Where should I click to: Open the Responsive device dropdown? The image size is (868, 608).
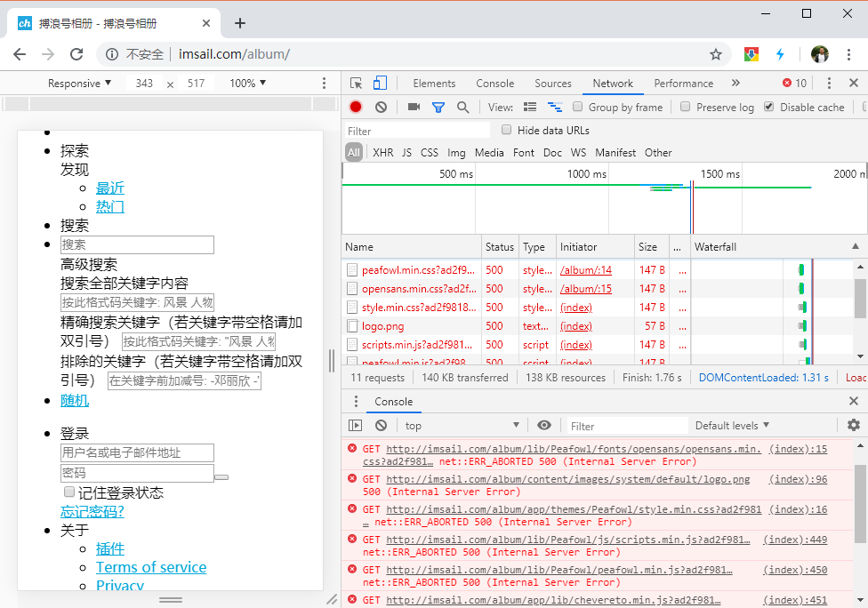[80, 83]
